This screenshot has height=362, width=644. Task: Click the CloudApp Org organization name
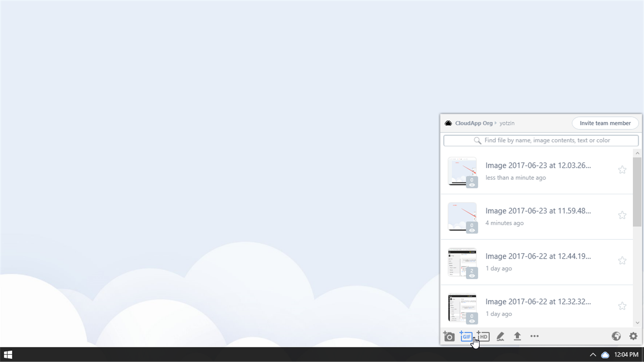pos(474,123)
